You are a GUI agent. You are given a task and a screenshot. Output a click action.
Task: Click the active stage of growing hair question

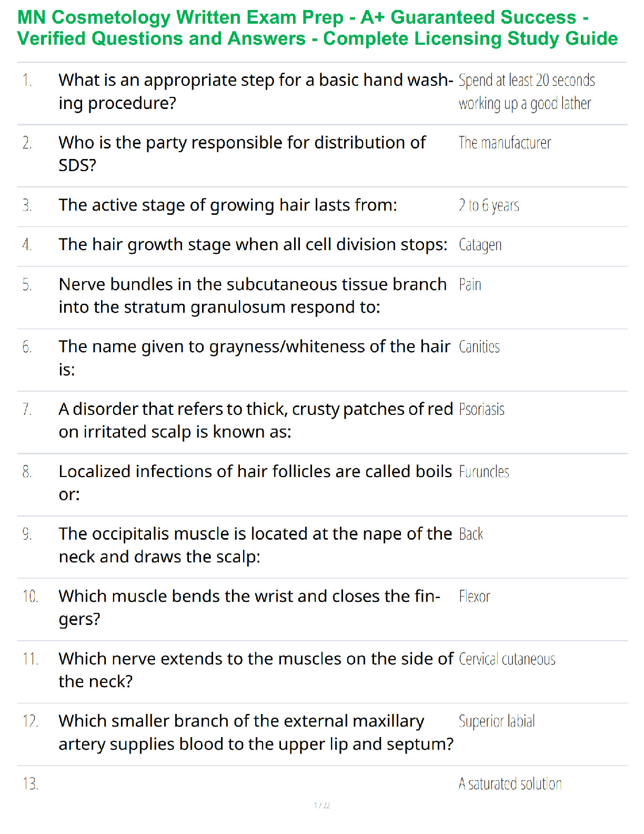tap(228, 205)
